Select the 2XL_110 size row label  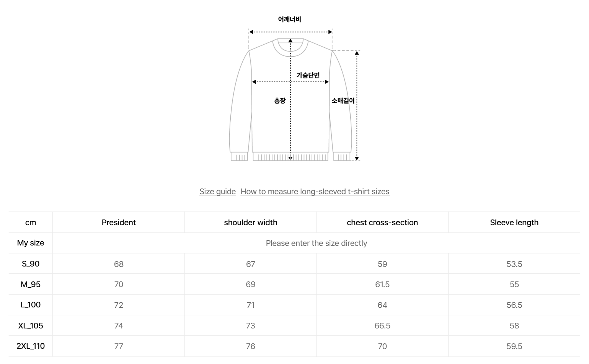tap(31, 346)
